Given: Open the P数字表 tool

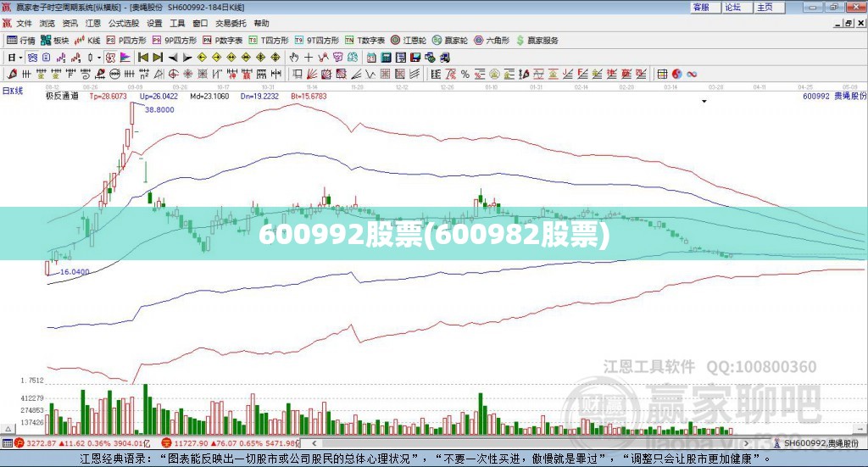Looking at the screenshot, I should coord(223,41).
